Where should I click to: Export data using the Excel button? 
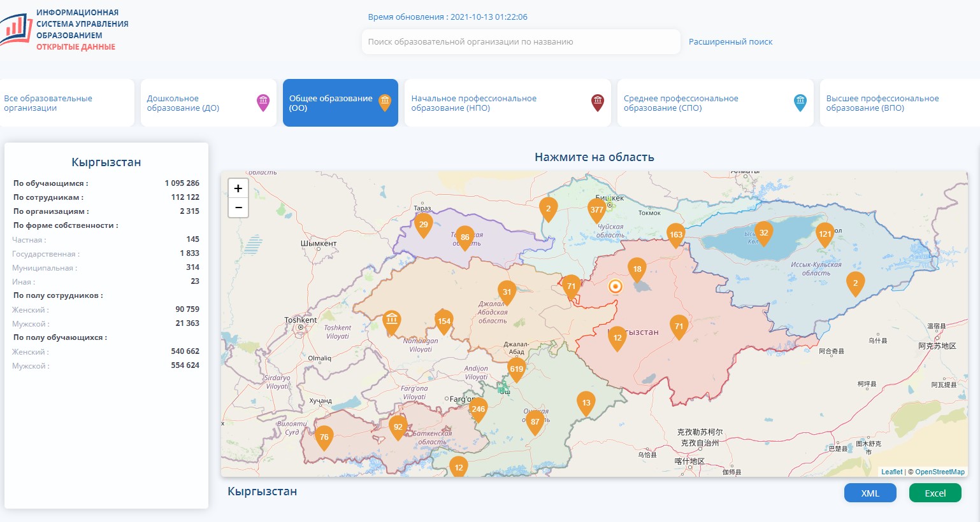pyautogui.click(x=935, y=493)
